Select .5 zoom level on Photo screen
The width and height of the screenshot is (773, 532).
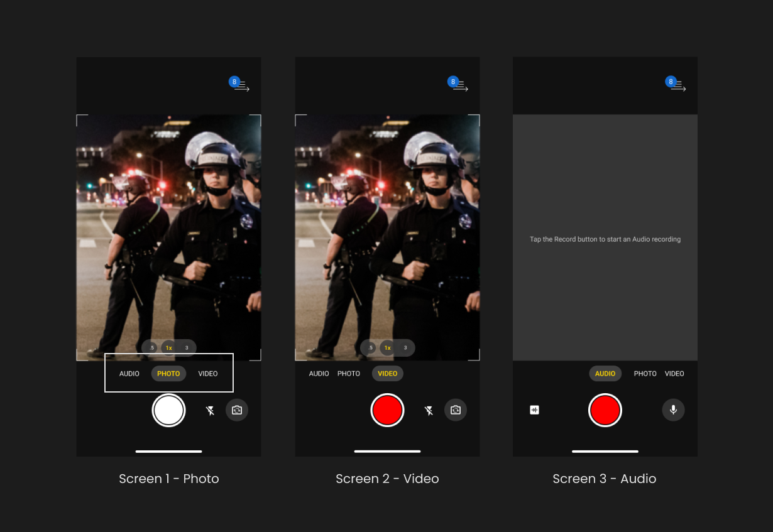pyautogui.click(x=151, y=348)
